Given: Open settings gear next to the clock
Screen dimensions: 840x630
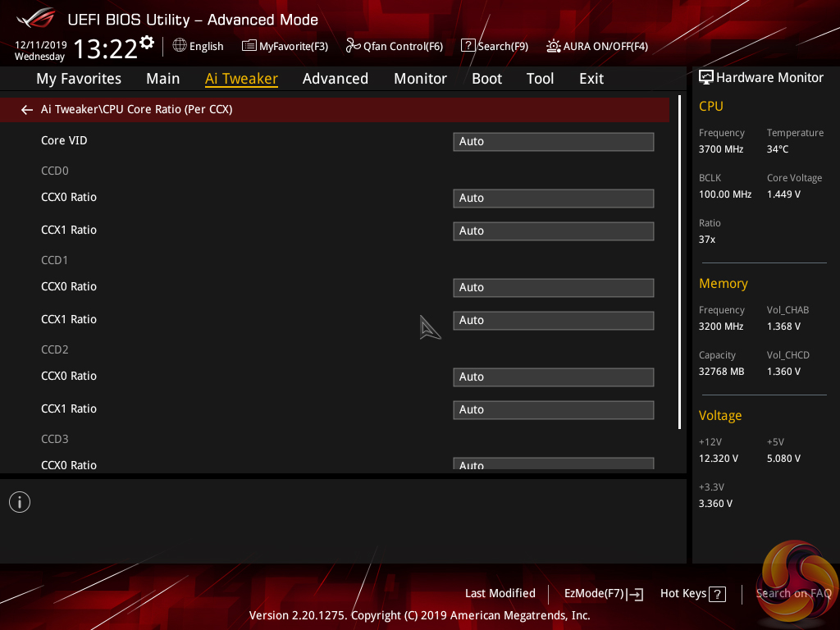Looking at the screenshot, I should coord(147,43).
